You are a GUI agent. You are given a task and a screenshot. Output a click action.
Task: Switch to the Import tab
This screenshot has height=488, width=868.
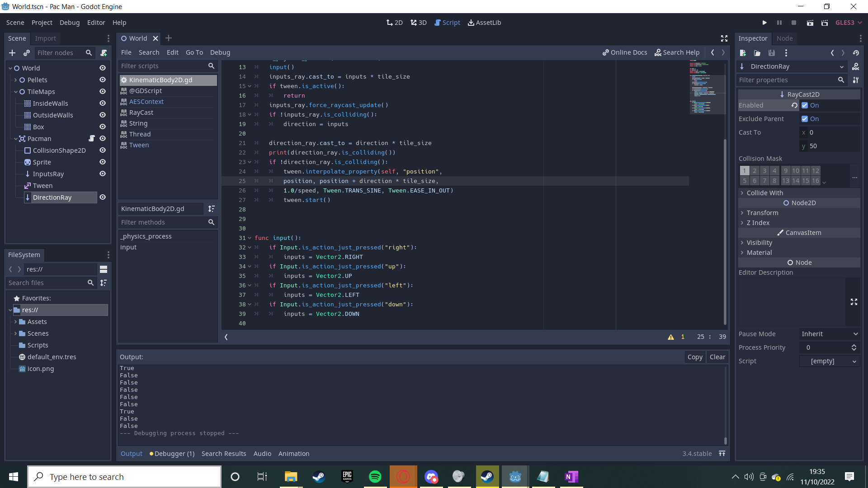46,38
